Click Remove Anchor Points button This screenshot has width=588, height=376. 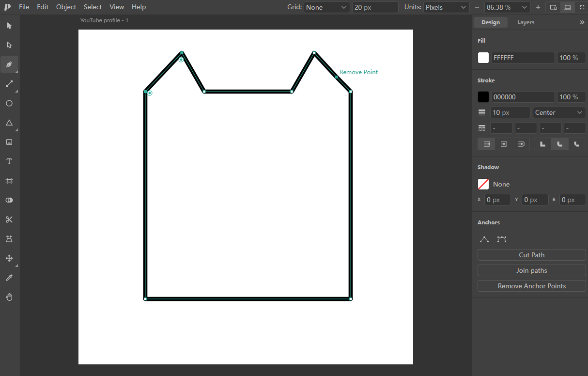[x=532, y=286]
